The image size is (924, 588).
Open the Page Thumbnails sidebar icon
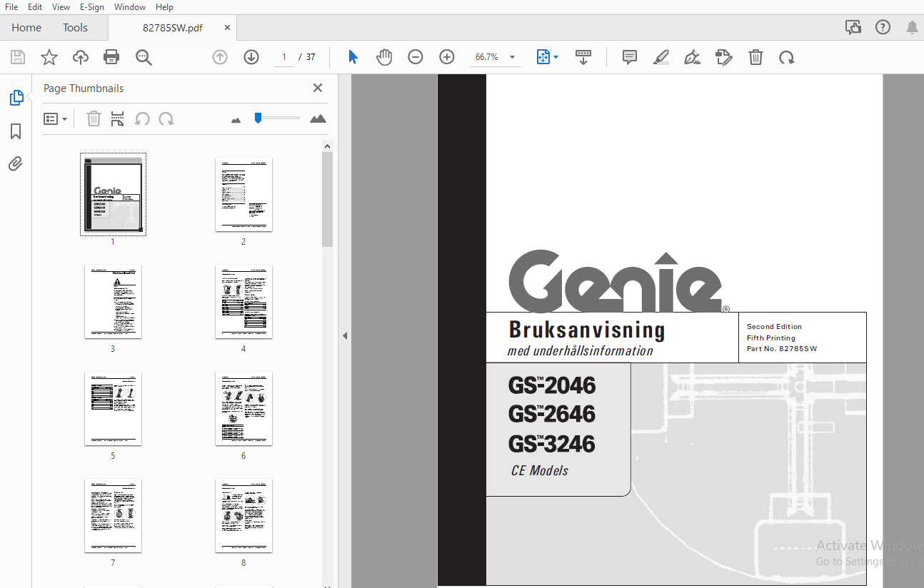click(16, 98)
